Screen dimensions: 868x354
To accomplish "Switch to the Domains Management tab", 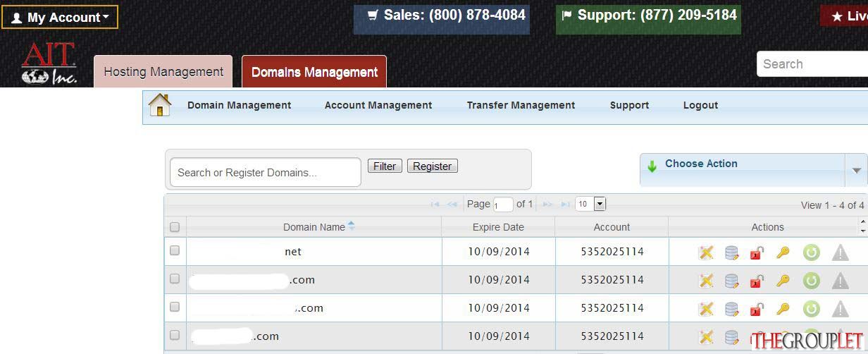I will [314, 72].
